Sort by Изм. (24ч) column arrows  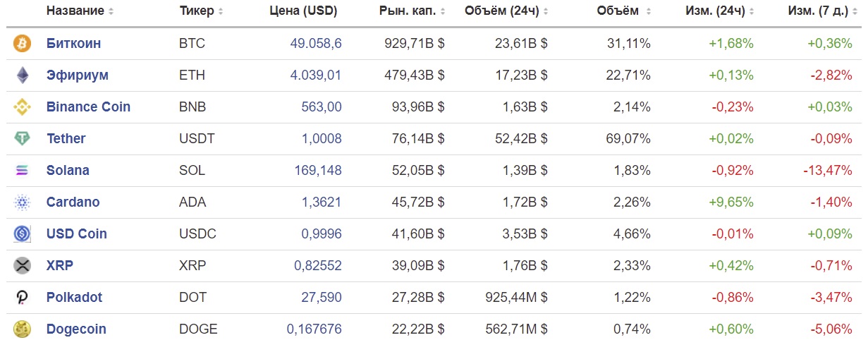click(x=752, y=12)
